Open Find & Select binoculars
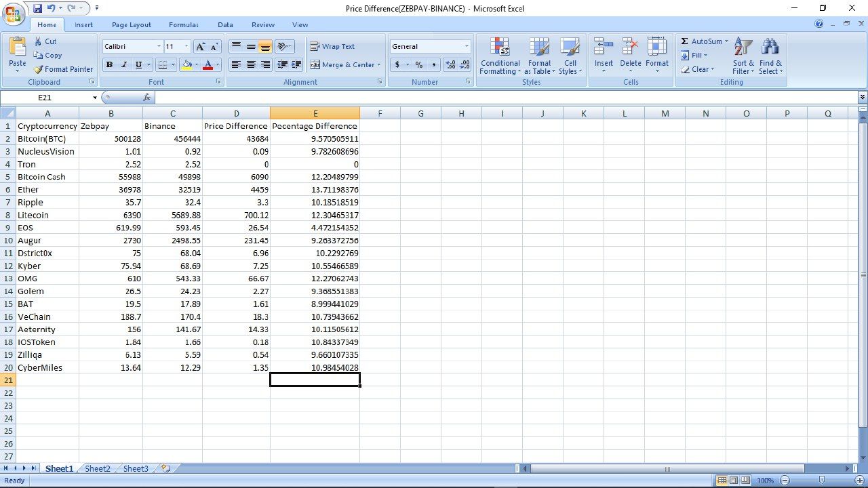This screenshot has height=488, width=868. pos(770,47)
